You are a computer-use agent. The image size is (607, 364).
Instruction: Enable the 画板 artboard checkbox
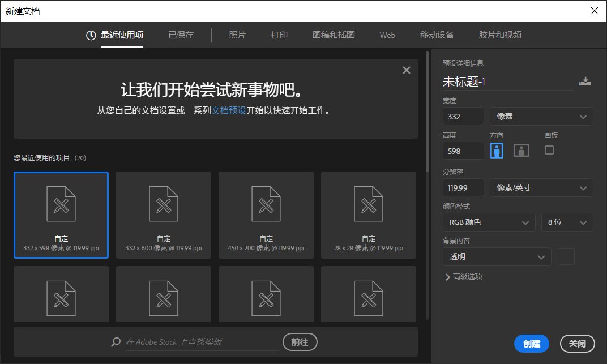pos(549,150)
